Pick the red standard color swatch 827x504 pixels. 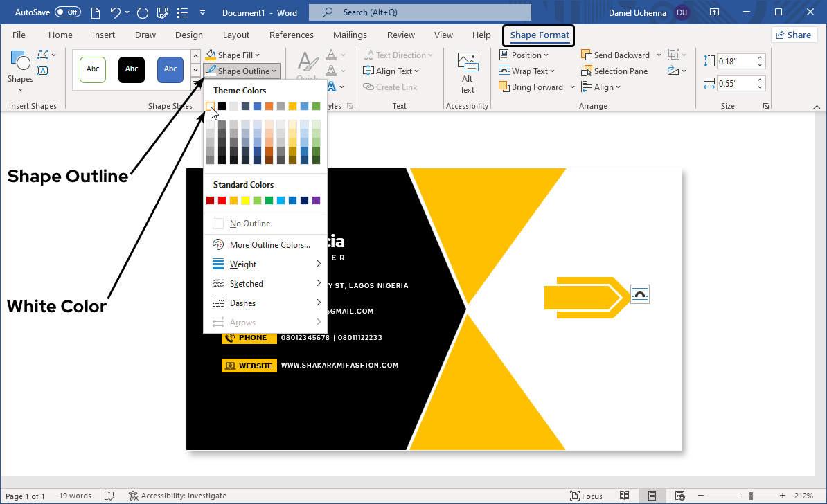[x=222, y=201]
